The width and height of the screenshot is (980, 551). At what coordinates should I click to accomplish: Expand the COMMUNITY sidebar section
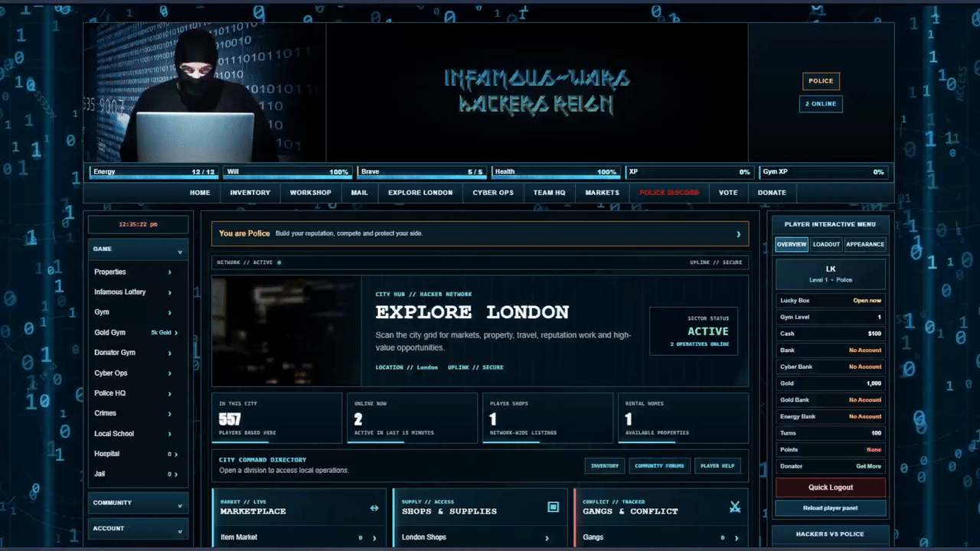coord(138,503)
